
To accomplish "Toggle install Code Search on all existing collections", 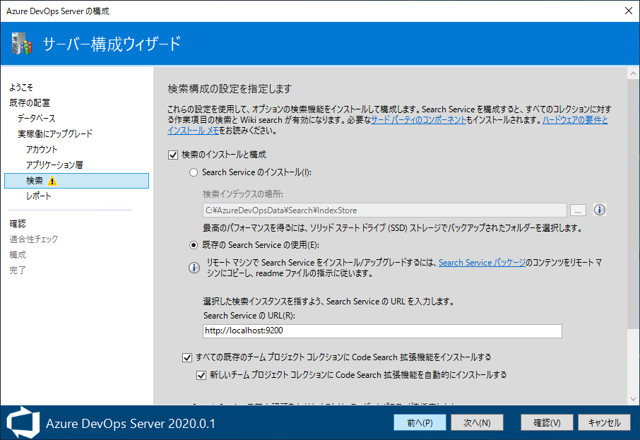I will [x=187, y=358].
